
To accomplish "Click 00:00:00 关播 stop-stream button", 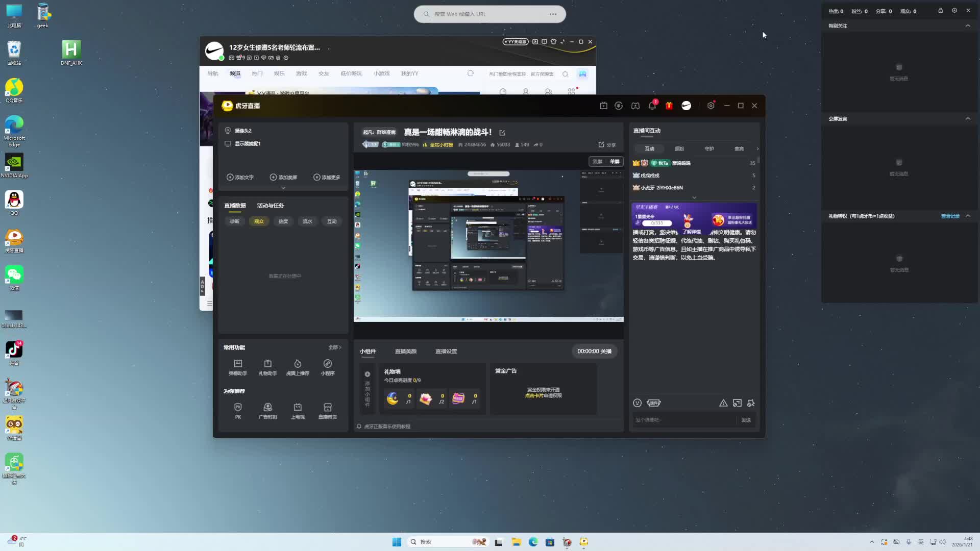I will tap(594, 352).
